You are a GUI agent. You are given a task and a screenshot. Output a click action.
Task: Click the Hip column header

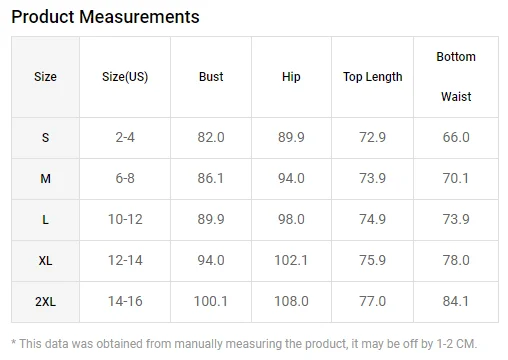[x=291, y=77]
